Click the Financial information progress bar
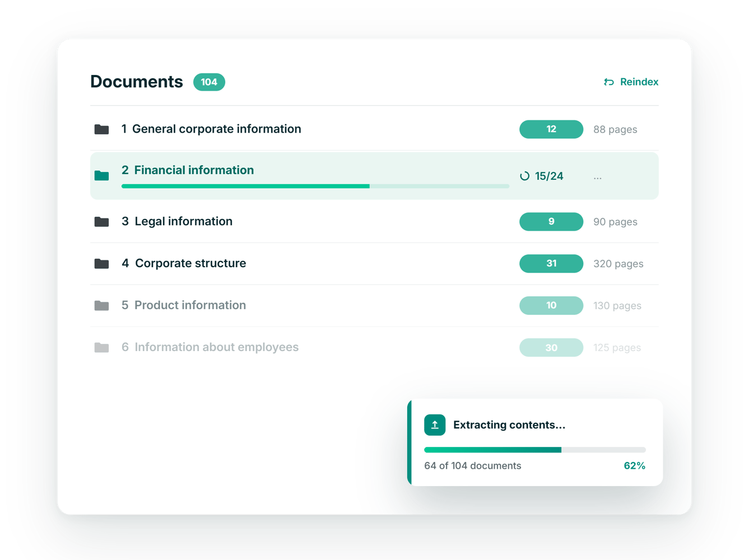This screenshot has height=560, width=749. pyautogui.click(x=315, y=186)
